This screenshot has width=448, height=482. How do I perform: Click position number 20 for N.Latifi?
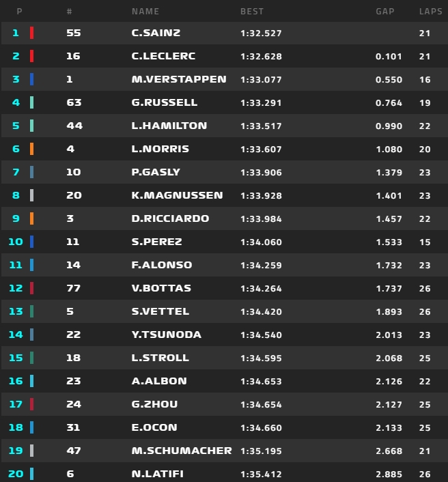[x=16, y=474]
